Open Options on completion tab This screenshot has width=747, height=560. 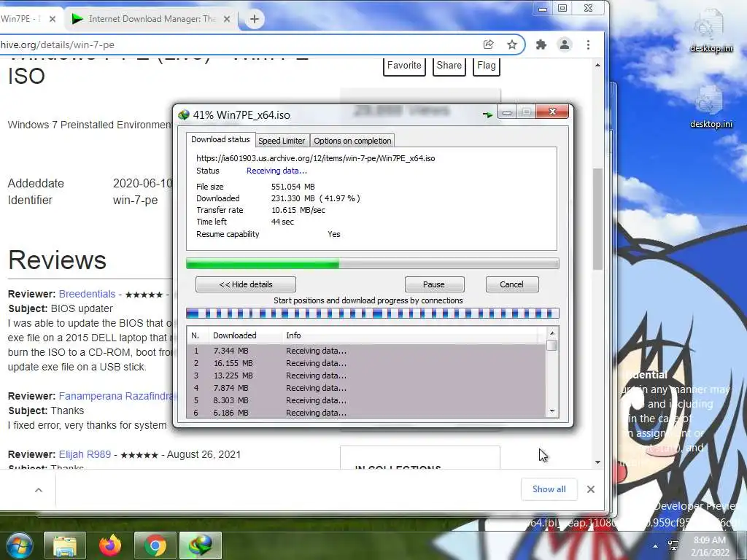[x=352, y=141]
